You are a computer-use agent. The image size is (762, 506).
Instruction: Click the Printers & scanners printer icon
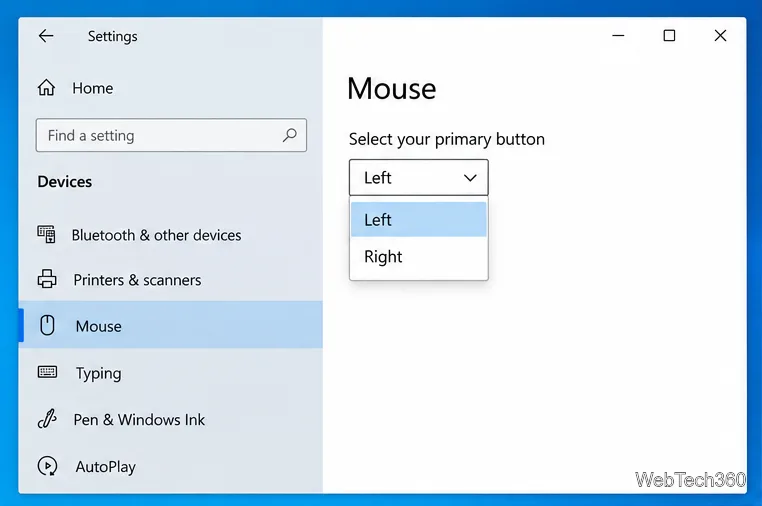[47, 279]
